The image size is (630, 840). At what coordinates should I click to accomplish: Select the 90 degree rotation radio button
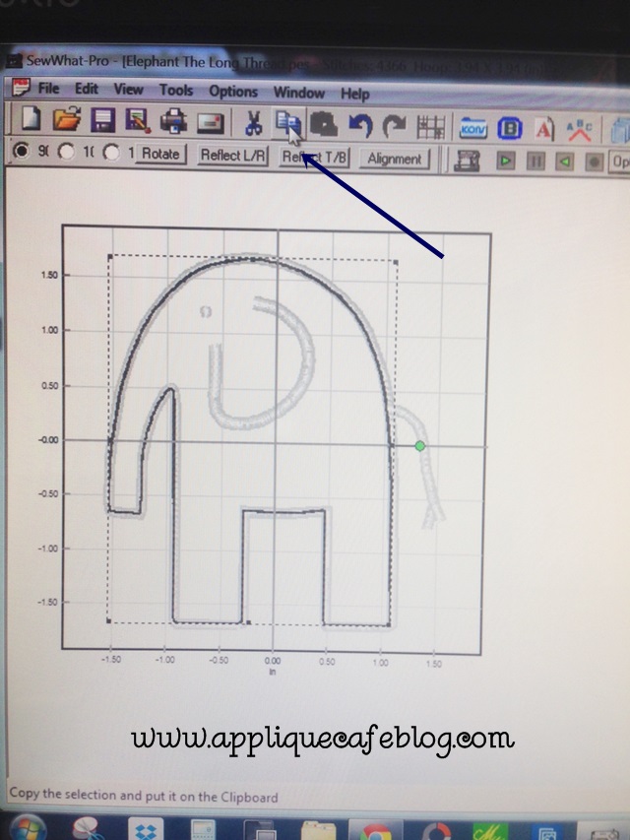pyautogui.click(x=20, y=153)
